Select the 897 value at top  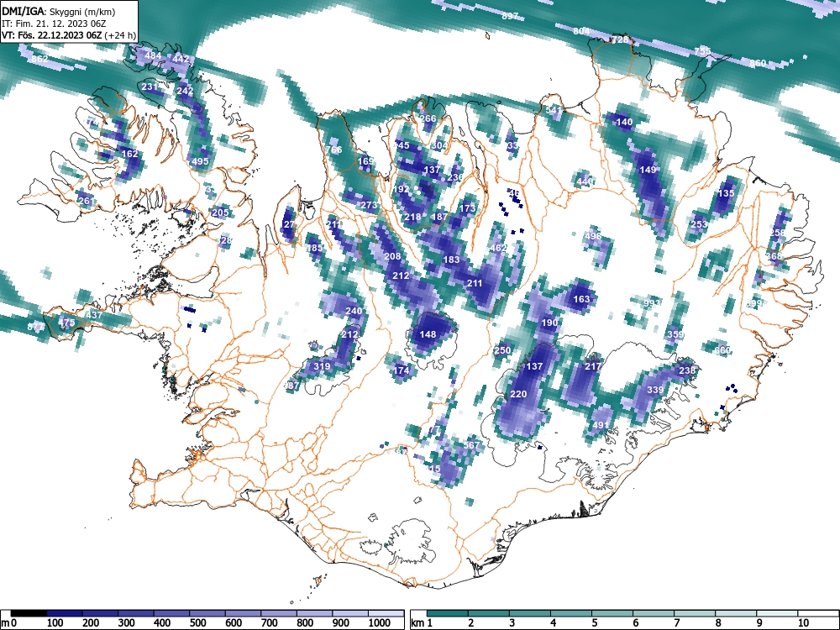point(510,16)
